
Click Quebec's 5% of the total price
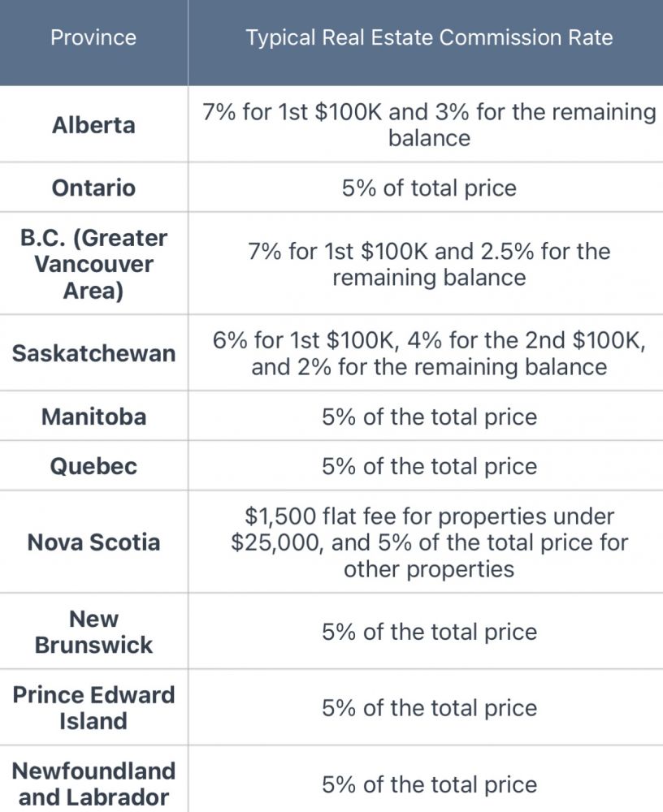[429, 467]
